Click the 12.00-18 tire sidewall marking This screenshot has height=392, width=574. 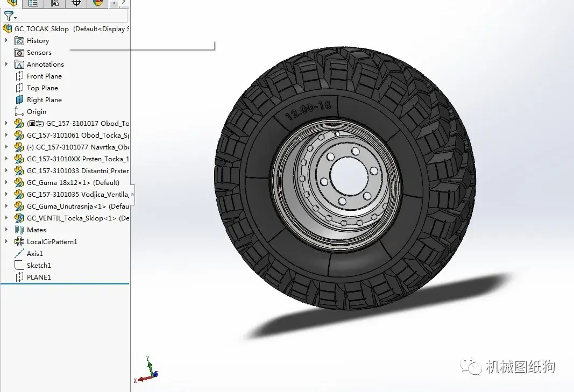coord(309,111)
